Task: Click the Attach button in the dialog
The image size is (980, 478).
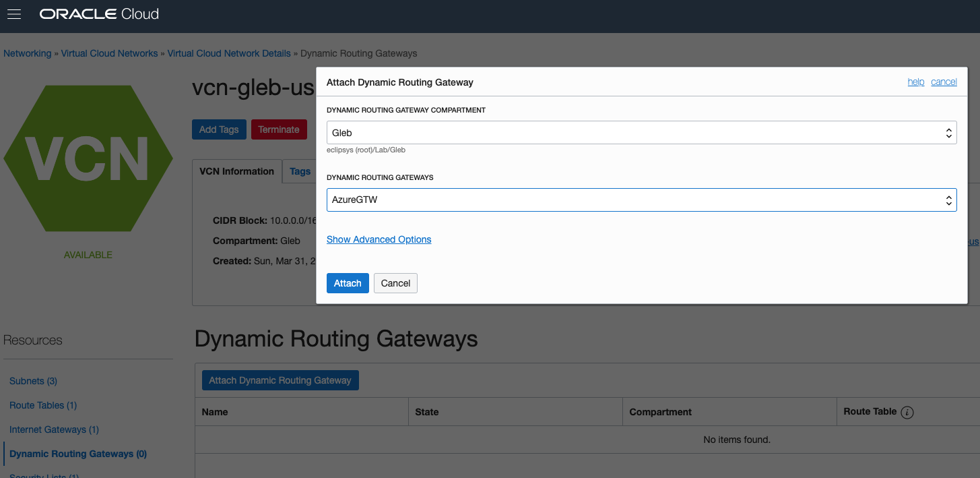Action: 348,283
